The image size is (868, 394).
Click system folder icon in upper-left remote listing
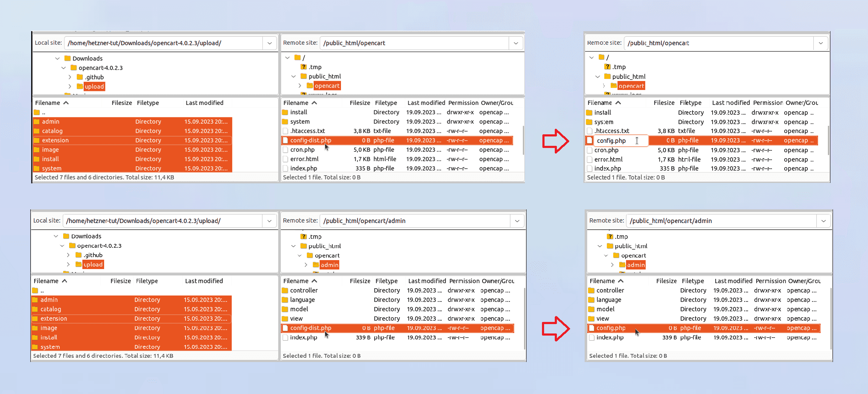pos(285,122)
